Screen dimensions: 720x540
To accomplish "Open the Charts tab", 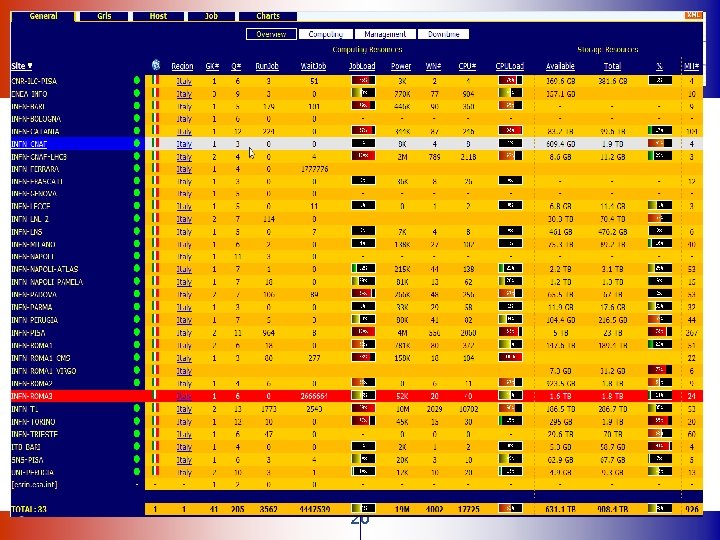I will point(268,16).
